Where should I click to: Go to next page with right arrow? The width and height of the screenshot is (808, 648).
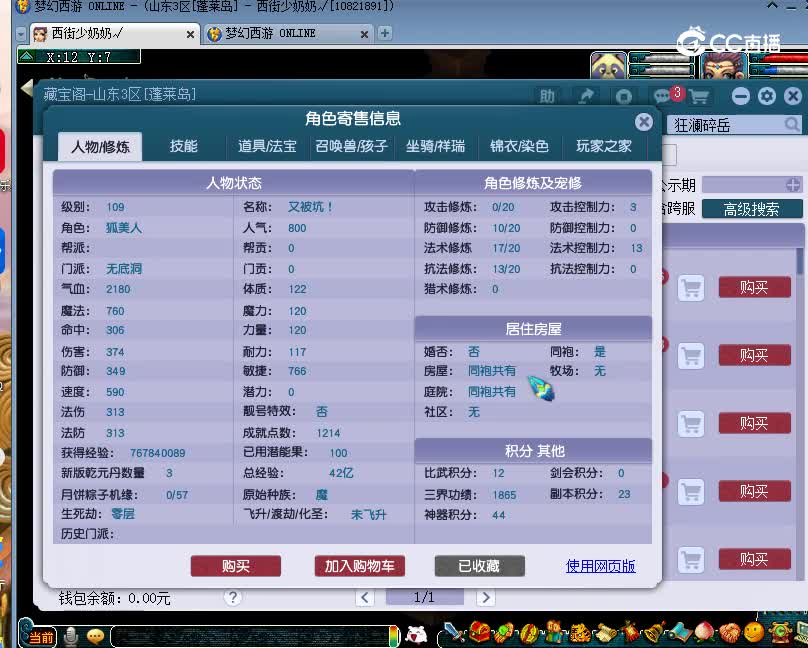485,598
